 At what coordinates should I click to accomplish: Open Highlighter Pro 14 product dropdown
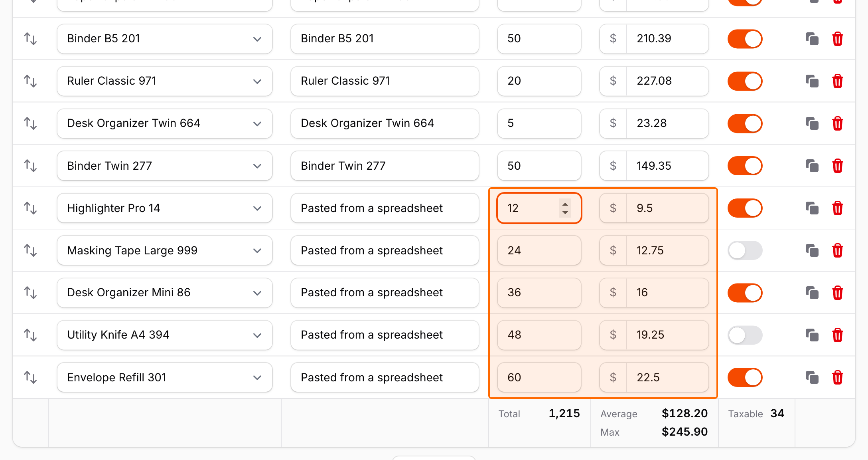[x=165, y=208]
